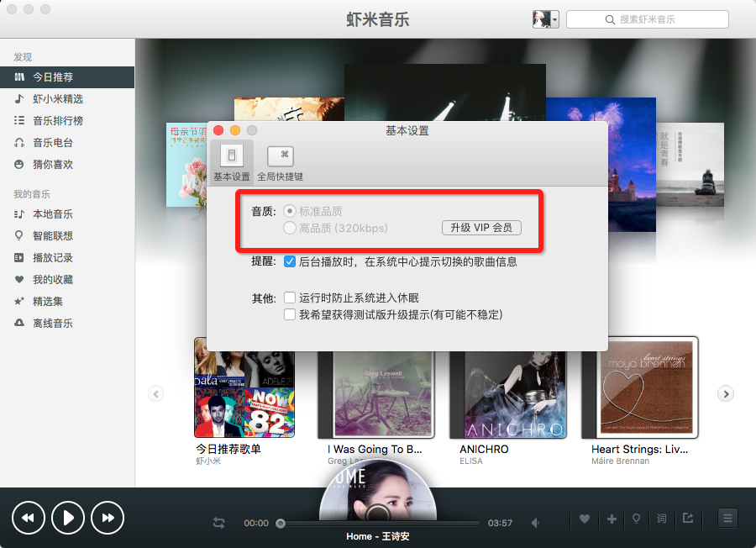This screenshot has width=756, height=548.
Task: Click the beach banner image on the right
Action: coord(690,165)
